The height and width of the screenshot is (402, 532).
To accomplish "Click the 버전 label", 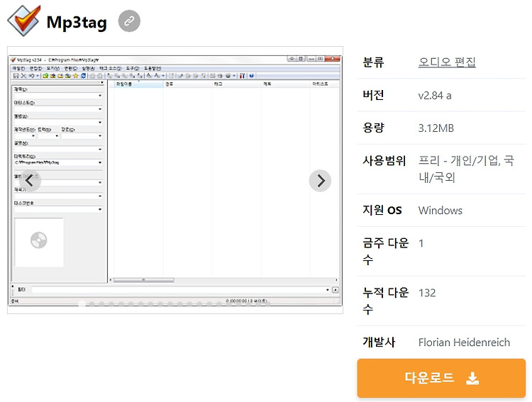I will click(373, 95).
